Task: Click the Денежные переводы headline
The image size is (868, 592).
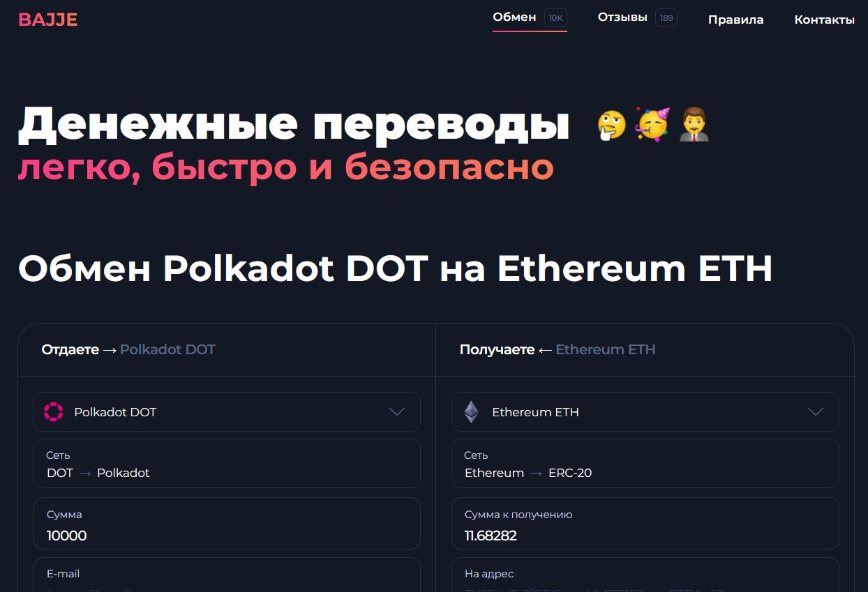Action: pyautogui.click(x=294, y=125)
